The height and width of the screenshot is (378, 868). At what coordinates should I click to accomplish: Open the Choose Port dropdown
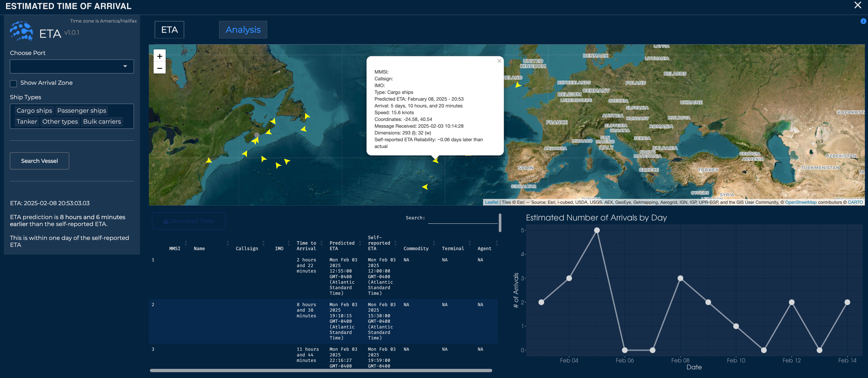[72, 66]
